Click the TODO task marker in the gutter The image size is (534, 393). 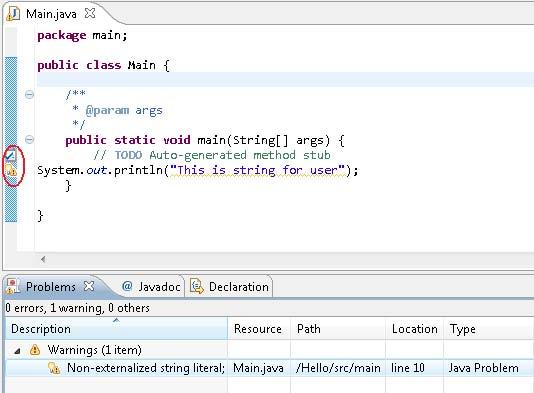[11, 155]
